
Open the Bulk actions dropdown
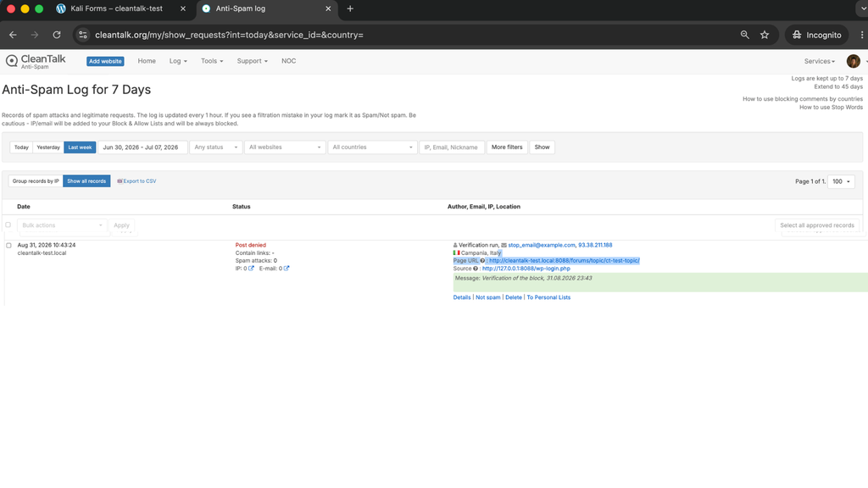pyautogui.click(x=61, y=225)
